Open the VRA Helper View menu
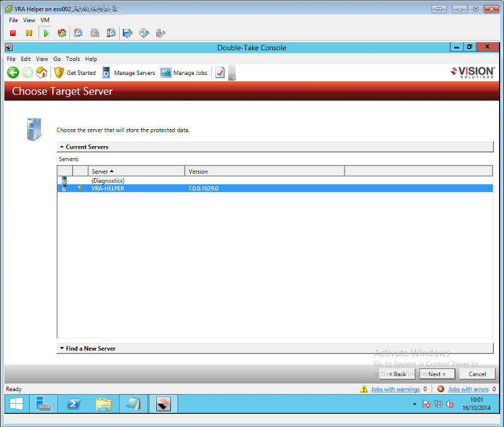Image resolution: width=504 pixels, height=427 pixels. click(x=29, y=20)
